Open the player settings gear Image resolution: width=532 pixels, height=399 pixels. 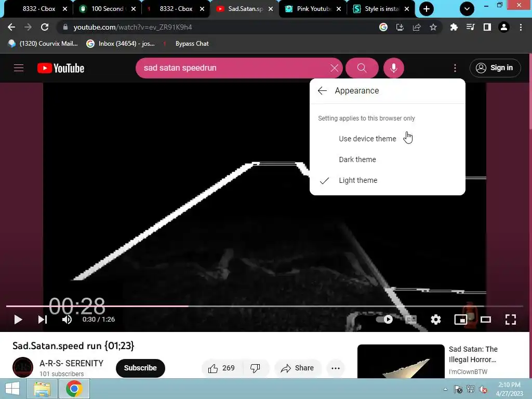click(x=436, y=320)
